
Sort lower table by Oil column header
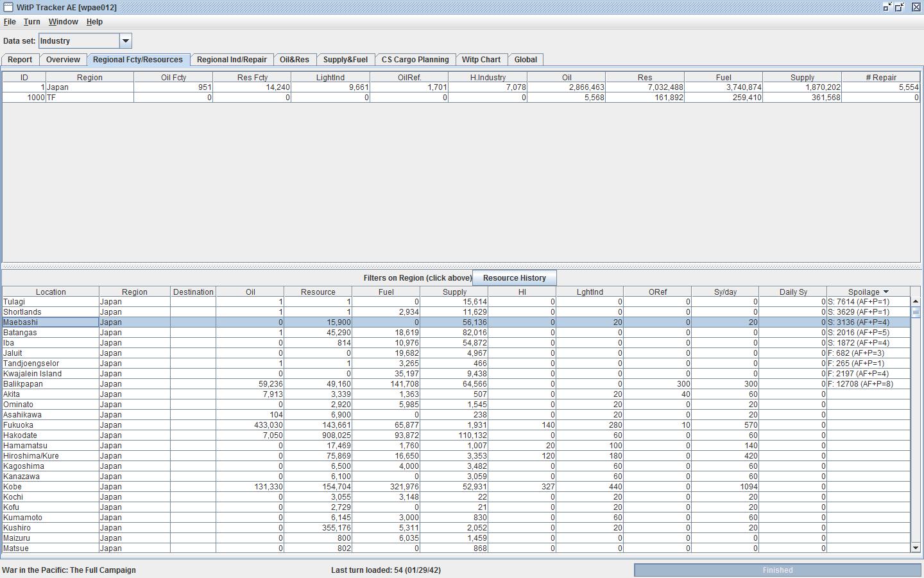tap(250, 292)
